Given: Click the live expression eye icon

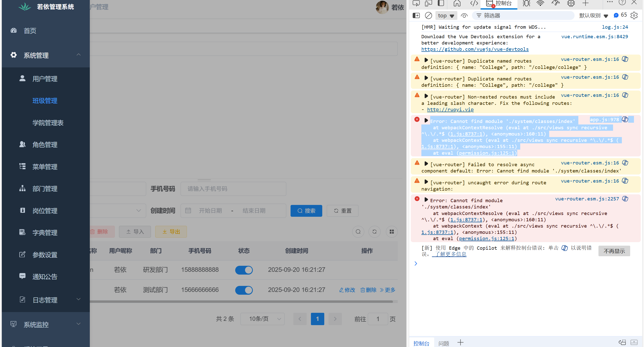Looking at the screenshot, I should tap(464, 16).
